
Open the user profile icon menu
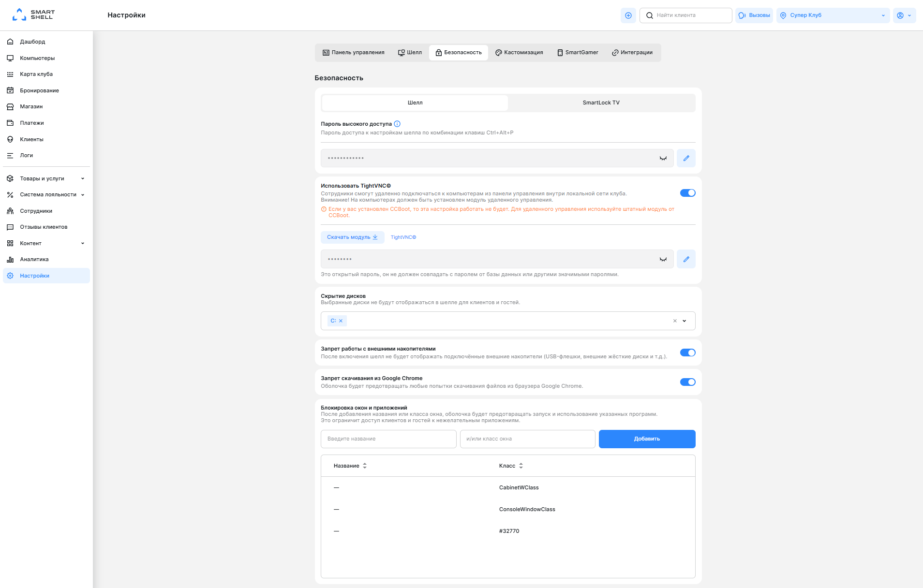point(904,15)
